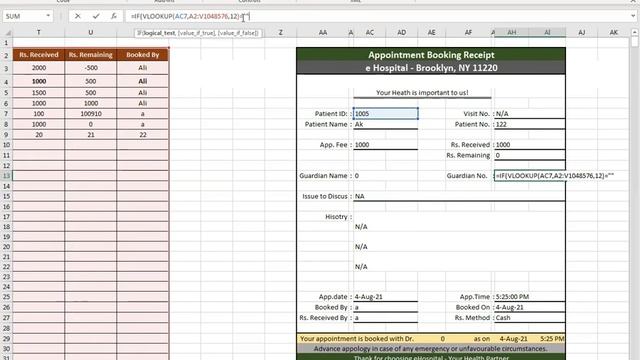Select the Guardian Name value 0
This screenshot has width=640, height=360.
point(386,176)
